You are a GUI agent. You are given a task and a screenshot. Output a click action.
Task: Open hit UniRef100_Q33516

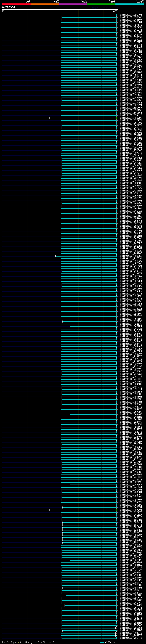click(131, 309)
